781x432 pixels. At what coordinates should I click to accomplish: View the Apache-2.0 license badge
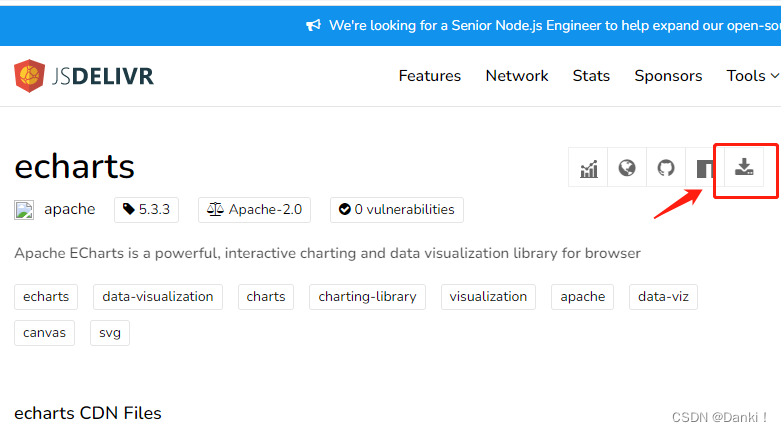coord(255,210)
